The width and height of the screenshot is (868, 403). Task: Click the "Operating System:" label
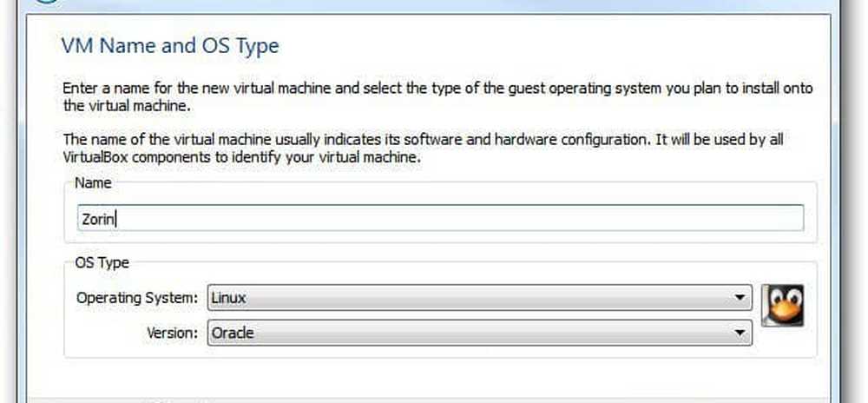(137, 298)
